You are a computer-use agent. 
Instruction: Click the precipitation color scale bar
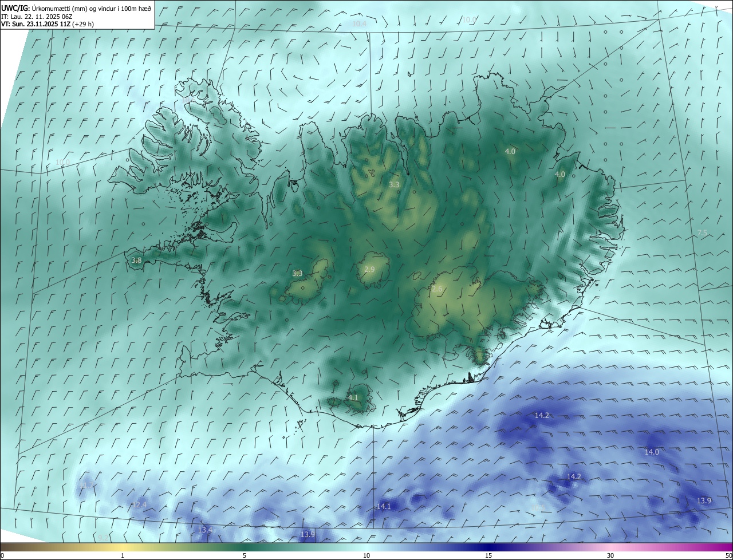click(x=366, y=547)
